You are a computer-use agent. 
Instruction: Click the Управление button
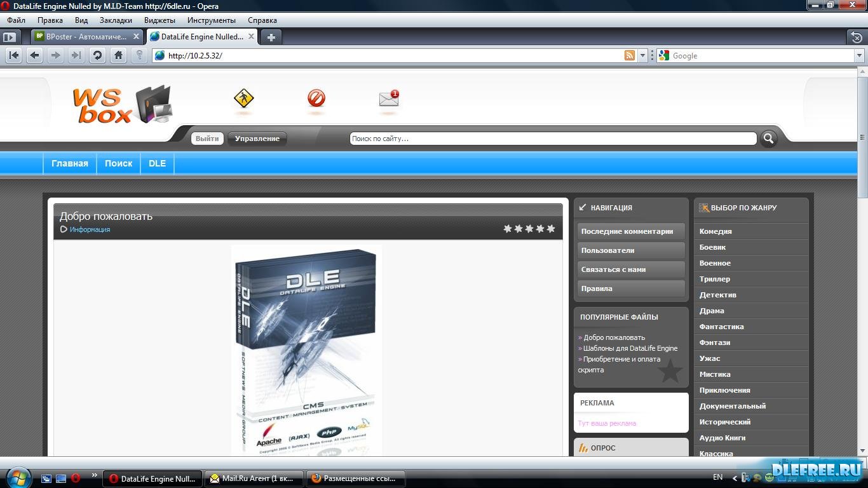tap(257, 139)
